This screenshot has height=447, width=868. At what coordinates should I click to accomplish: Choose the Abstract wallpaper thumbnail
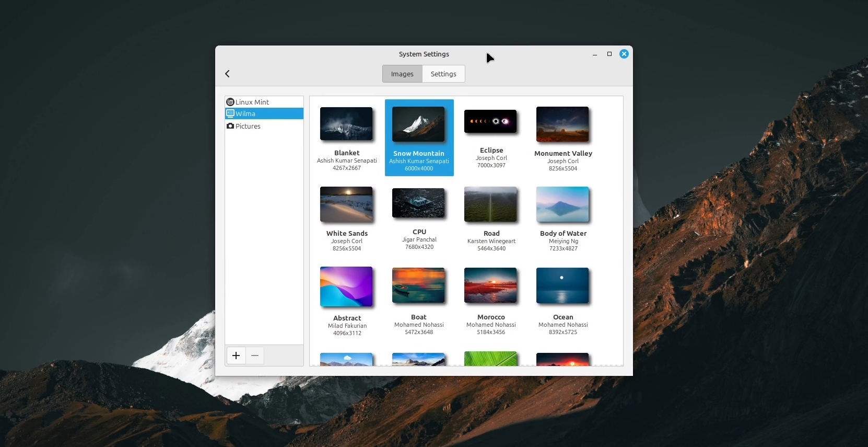(x=346, y=286)
